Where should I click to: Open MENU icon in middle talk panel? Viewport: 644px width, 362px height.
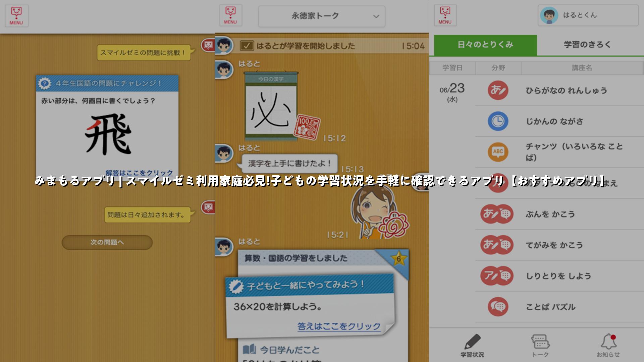pyautogui.click(x=230, y=15)
